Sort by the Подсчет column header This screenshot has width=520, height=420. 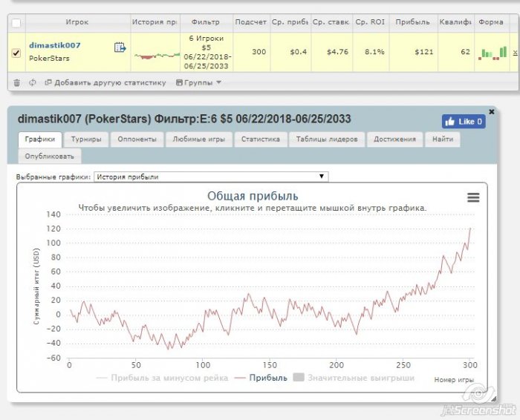tap(251, 22)
